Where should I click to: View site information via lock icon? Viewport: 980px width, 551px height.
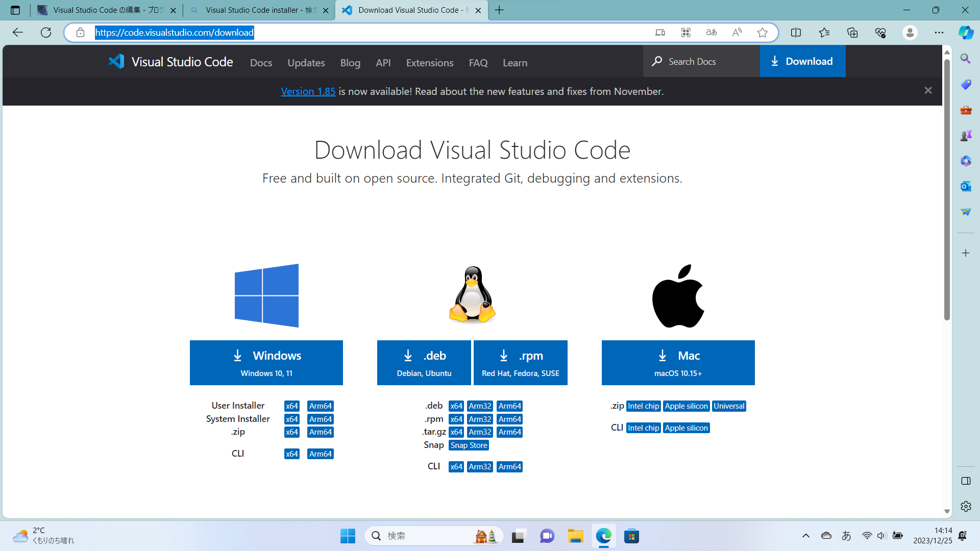click(x=80, y=33)
